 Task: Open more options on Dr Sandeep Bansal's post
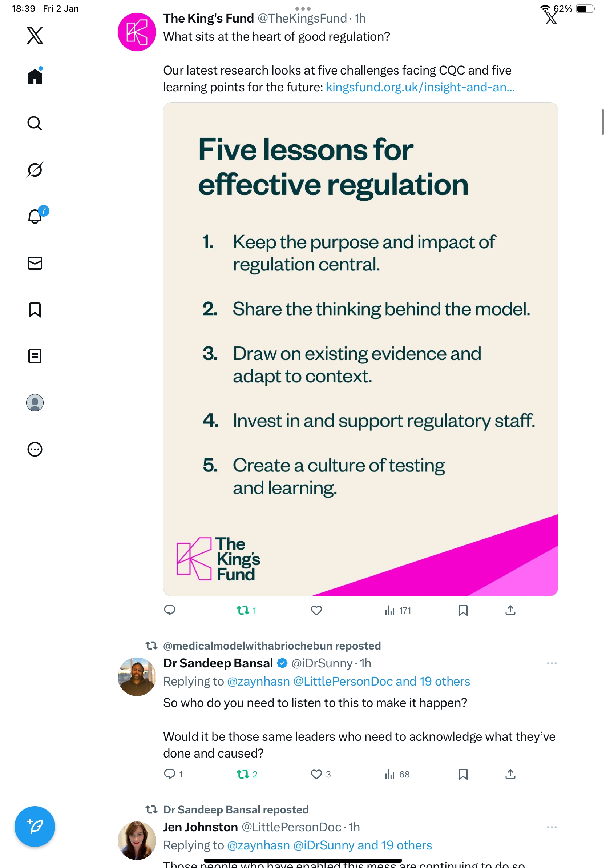click(x=551, y=663)
